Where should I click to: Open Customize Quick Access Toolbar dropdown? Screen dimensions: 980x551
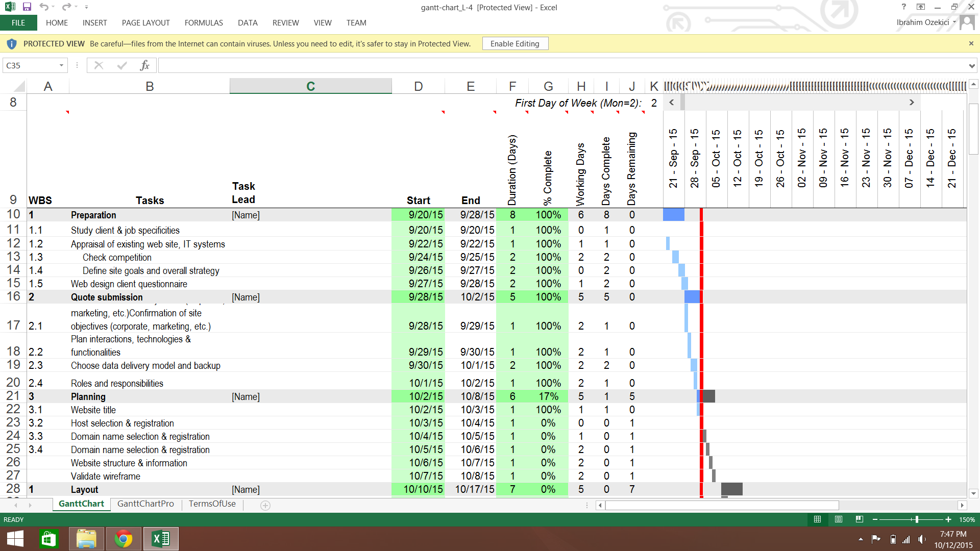point(86,7)
